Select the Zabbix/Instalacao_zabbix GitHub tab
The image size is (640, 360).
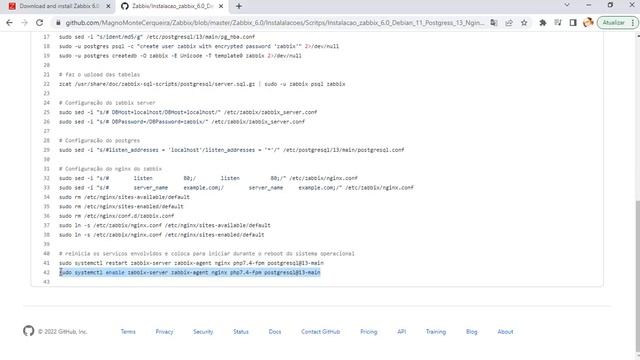coord(172,6)
